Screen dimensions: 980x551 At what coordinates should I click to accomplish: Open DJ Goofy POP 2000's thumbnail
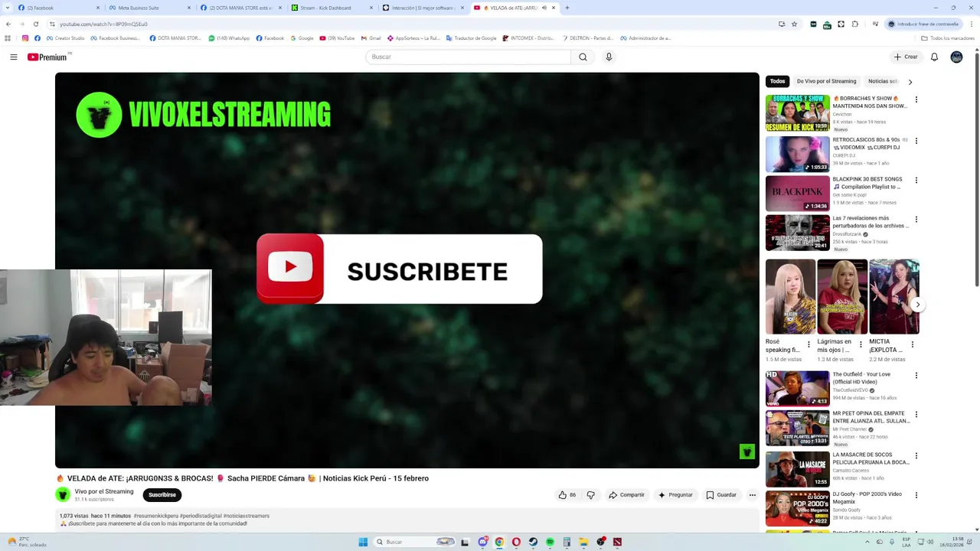798,509
